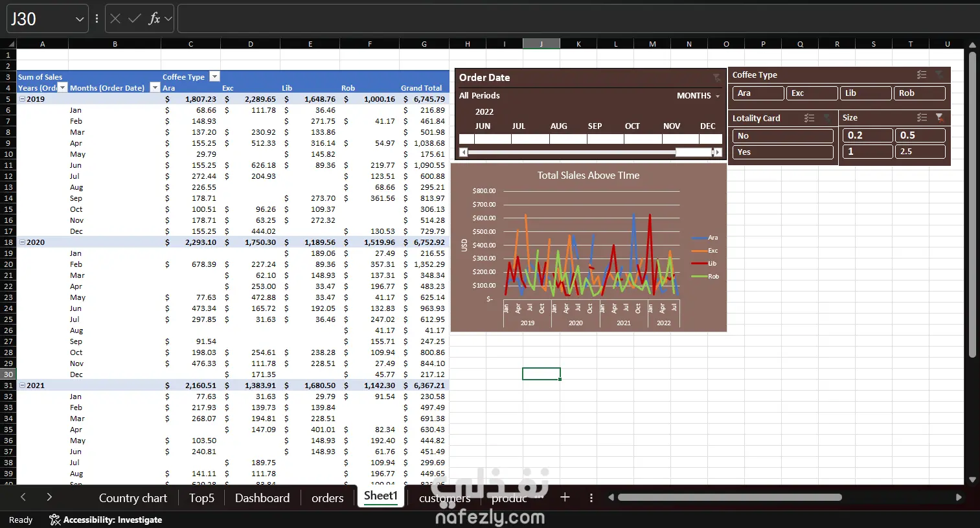Toggle the 1 size slicer item
The height and width of the screenshot is (528, 980).
click(x=867, y=152)
